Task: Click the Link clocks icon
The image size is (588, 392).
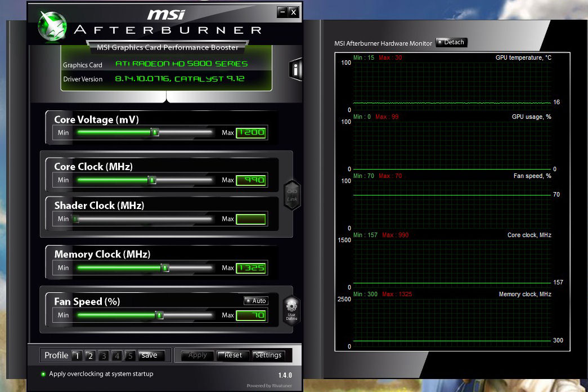Action: pyautogui.click(x=292, y=195)
